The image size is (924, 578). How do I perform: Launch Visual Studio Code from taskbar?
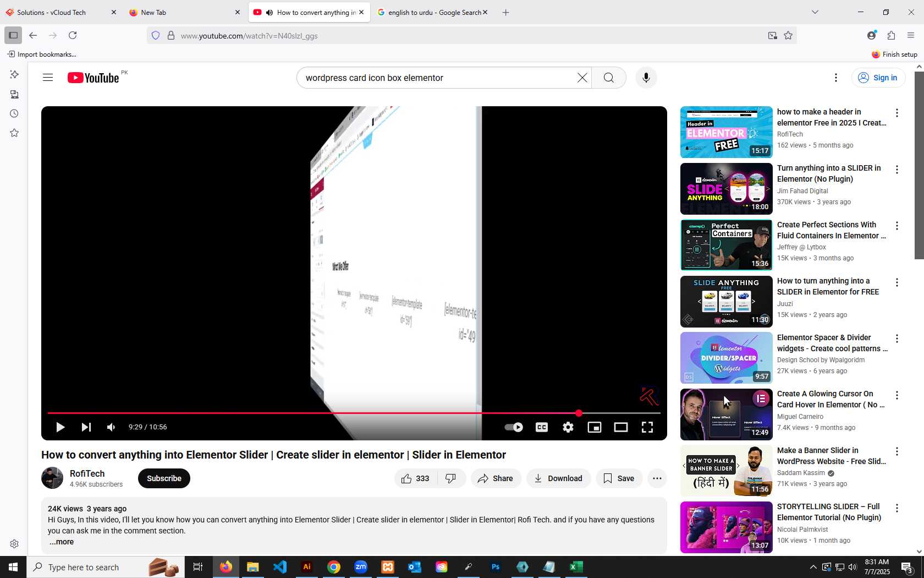coord(280,567)
